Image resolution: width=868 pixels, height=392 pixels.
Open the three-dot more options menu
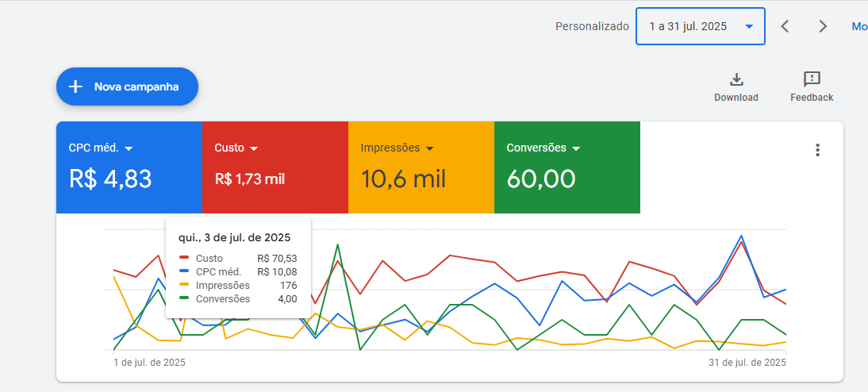[818, 150]
